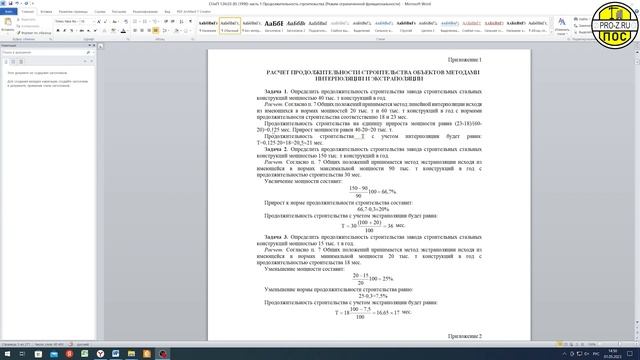Apply Normal style from gallery
The height and width of the screenshot is (360, 640).
(230, 25)
